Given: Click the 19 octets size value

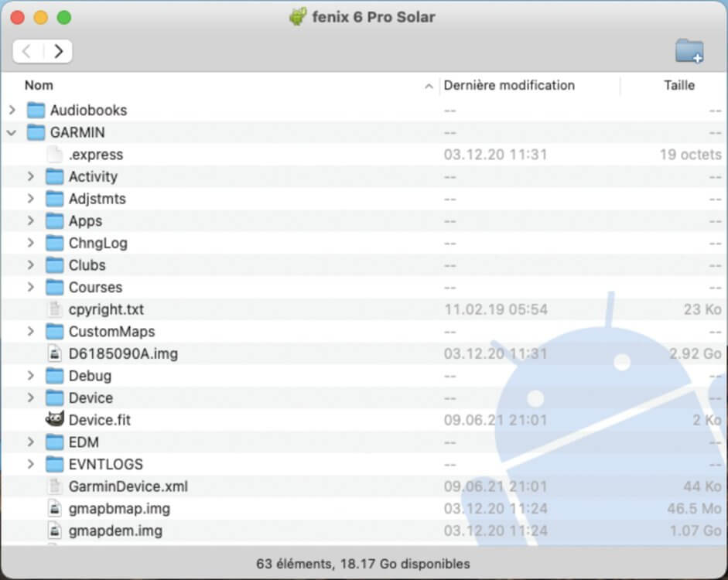Looking at the screenshot, I should pos(691,155).
